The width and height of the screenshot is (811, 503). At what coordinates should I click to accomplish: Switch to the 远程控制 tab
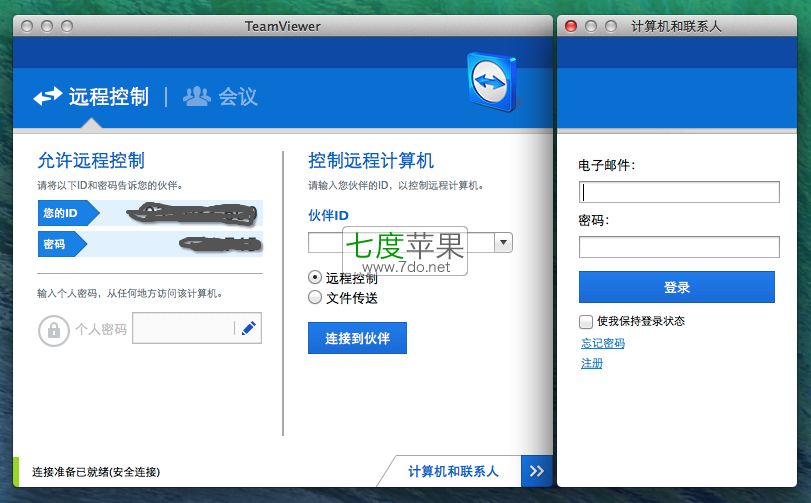[92, 97]
